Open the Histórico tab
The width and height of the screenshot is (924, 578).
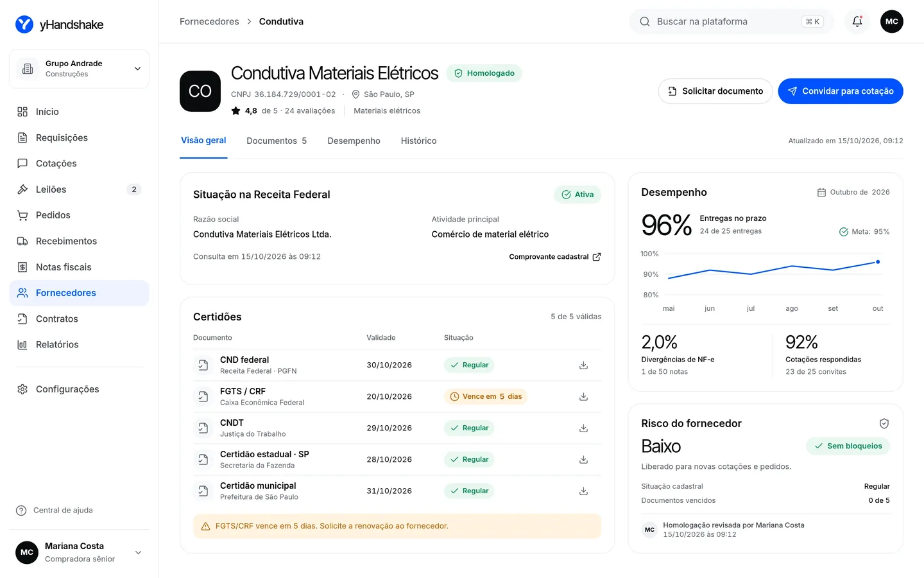pos(418,141)
